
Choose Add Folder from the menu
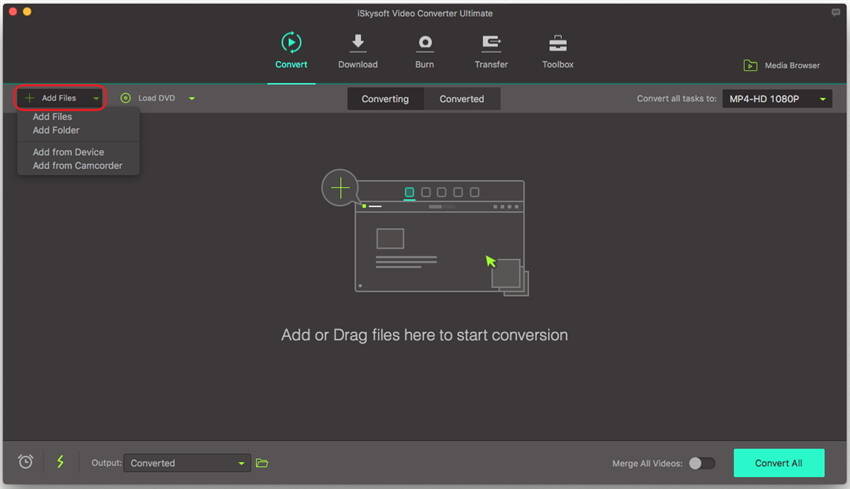(x=56, y=130)
